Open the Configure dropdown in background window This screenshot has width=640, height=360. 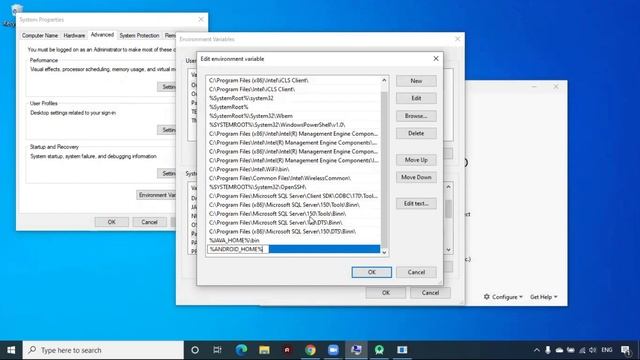[503, 297]
